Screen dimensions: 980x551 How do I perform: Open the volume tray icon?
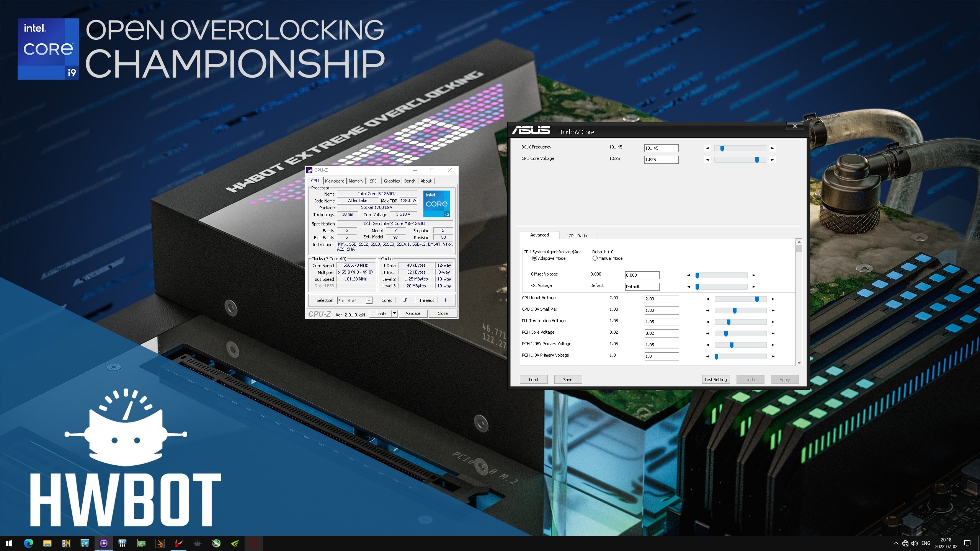click(x=915, y=543)
